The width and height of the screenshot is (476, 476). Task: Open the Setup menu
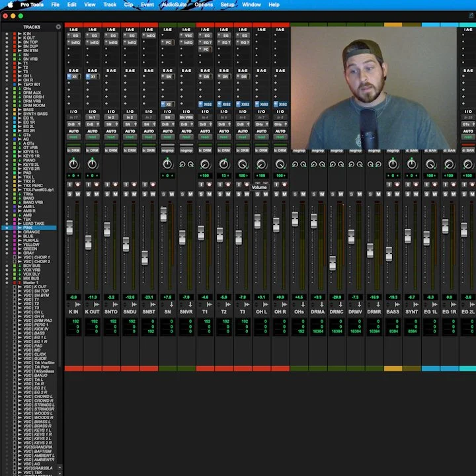coord(227,5)
